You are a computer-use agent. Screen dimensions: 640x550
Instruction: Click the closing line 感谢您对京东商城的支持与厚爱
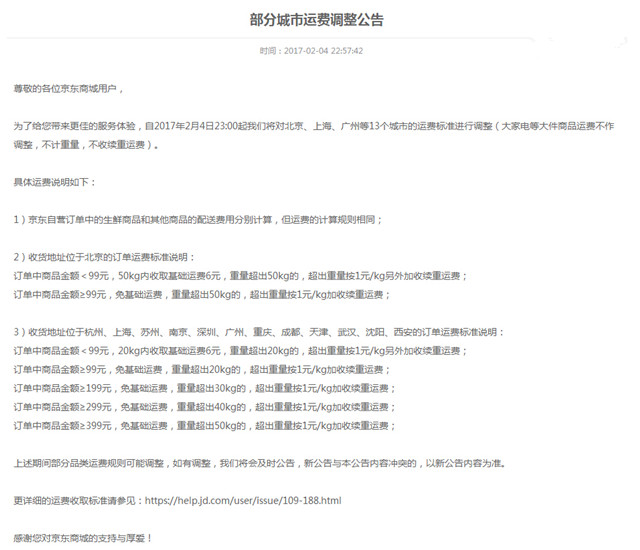(x=83, y=538)
